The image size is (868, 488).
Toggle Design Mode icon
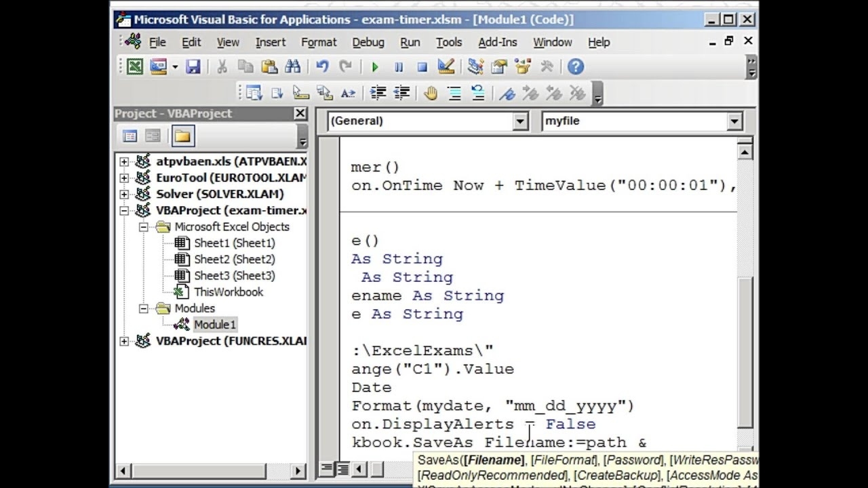tap(446, 66)
